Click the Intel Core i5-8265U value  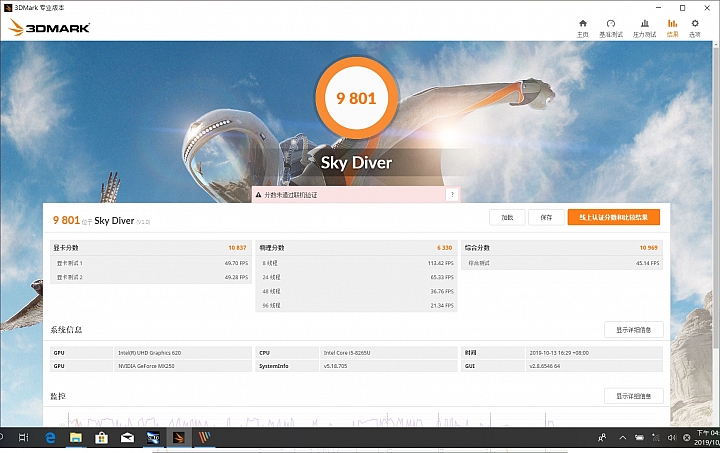[x=347, y=353]
